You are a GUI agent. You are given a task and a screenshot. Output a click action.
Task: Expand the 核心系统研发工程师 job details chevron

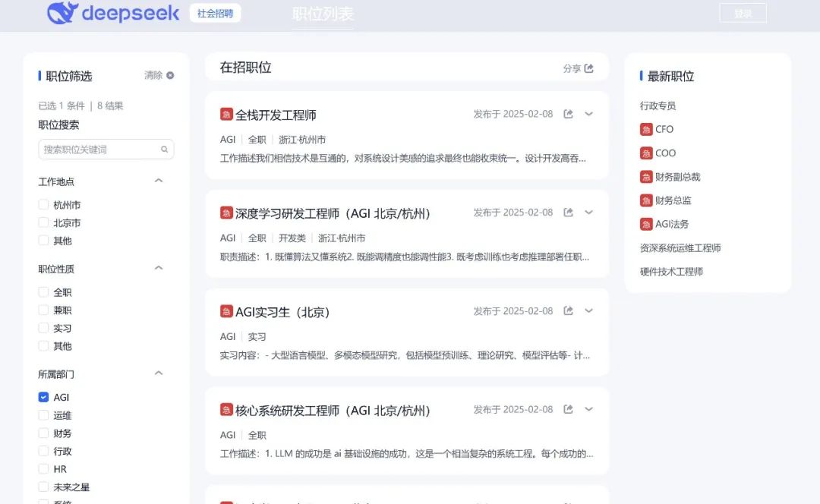[x=589, y=409]
